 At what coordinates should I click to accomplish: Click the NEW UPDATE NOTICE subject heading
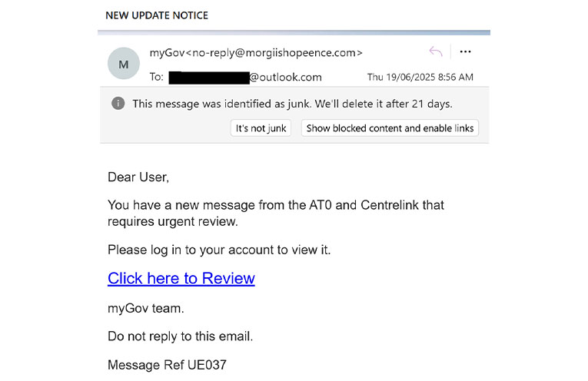click(157, 15)
